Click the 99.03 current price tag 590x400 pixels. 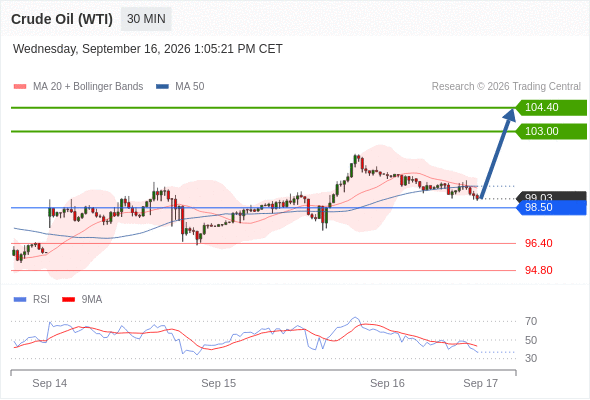pyautogui.click(x=551, y=196)
